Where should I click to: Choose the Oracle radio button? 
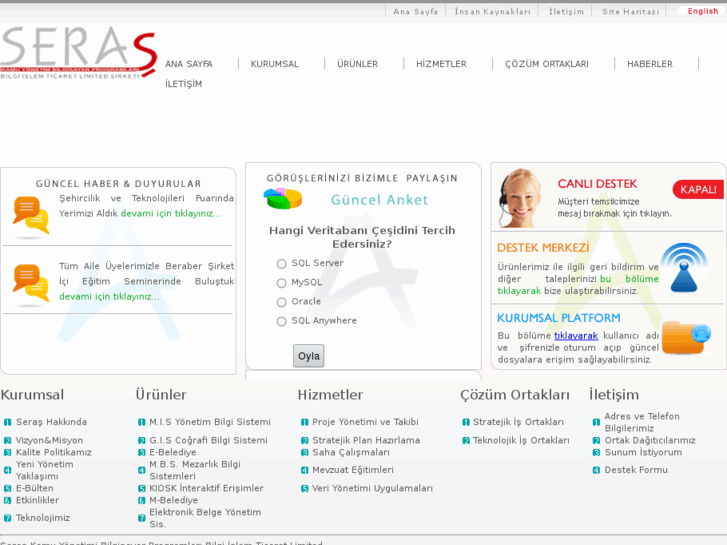point(281,302)
